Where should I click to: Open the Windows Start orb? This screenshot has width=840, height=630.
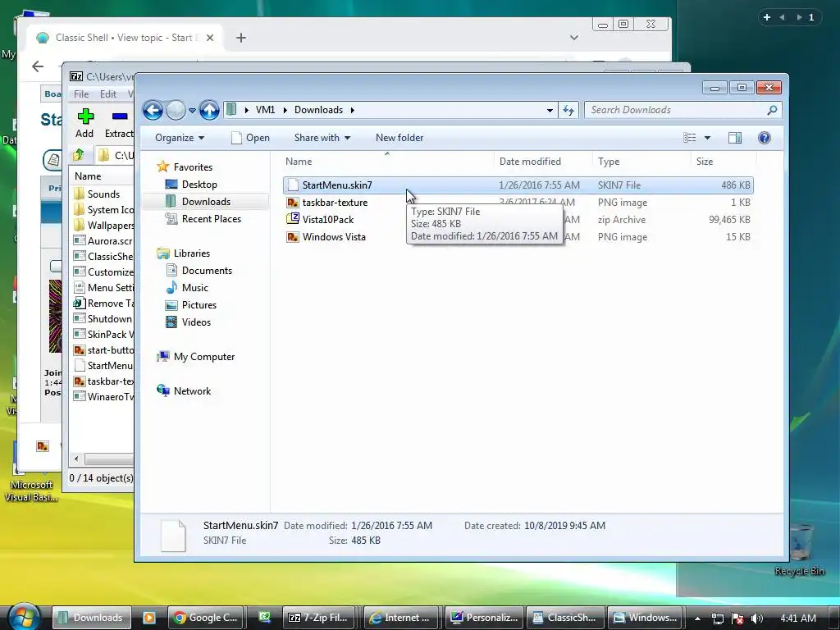(24, 617)
